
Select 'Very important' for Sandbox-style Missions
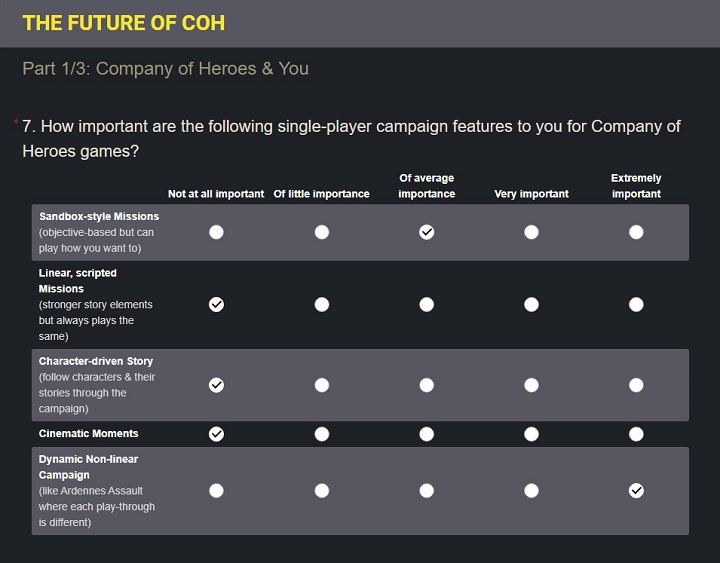(531, 232)
